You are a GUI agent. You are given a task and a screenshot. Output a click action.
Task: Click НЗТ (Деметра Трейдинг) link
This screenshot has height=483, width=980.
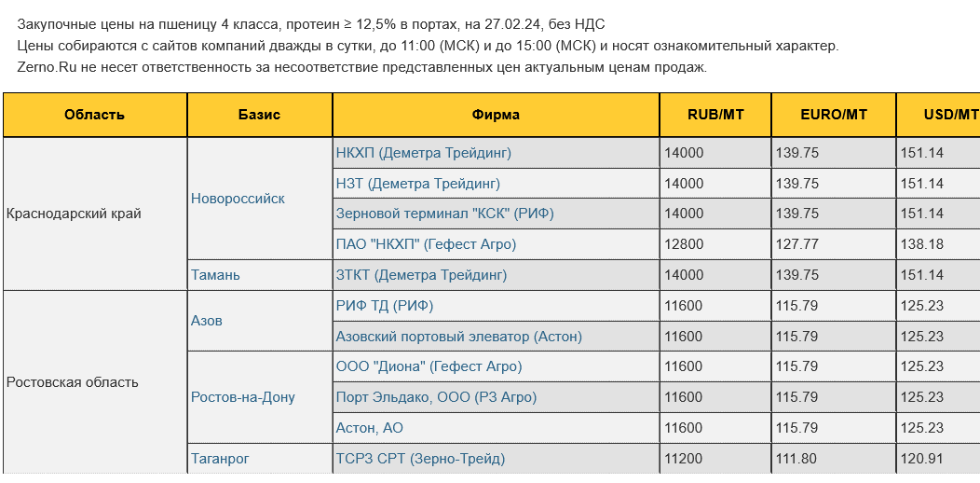click(417, 184)
